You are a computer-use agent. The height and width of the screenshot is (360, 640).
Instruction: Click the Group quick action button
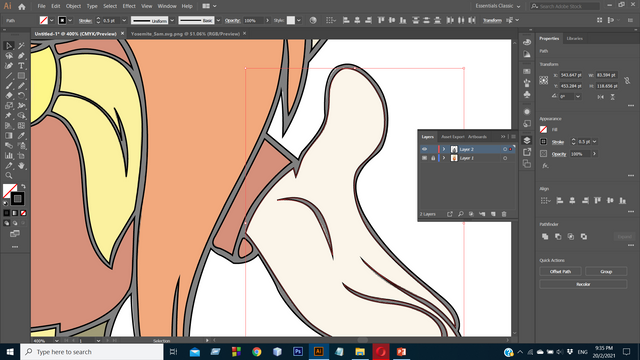(x=606, y=271)
